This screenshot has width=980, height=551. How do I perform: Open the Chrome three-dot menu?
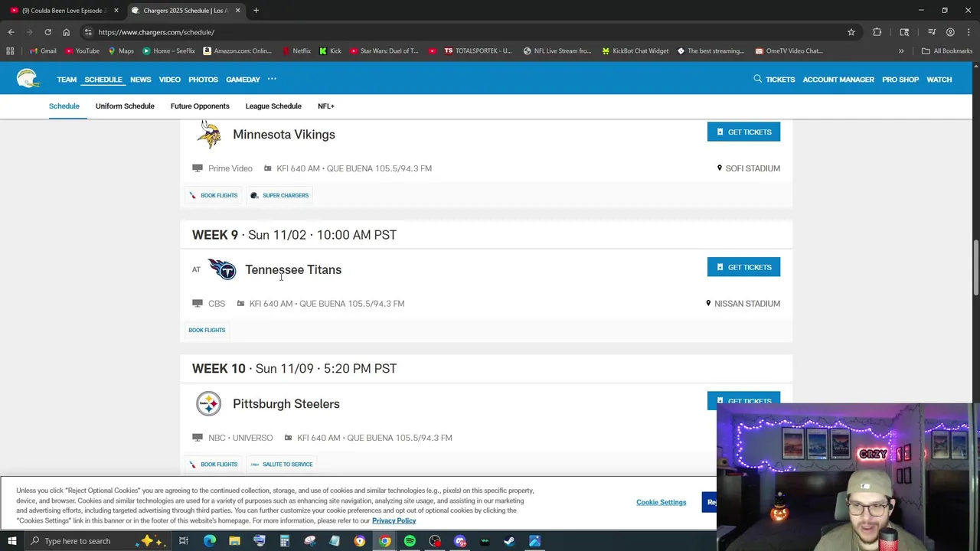[968, 32]
